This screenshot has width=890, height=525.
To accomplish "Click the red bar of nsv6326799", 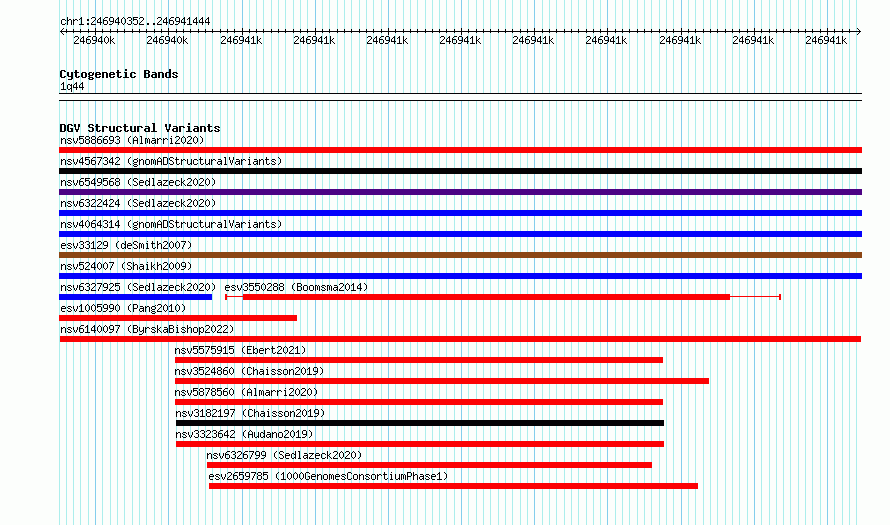I will [430, 465].
